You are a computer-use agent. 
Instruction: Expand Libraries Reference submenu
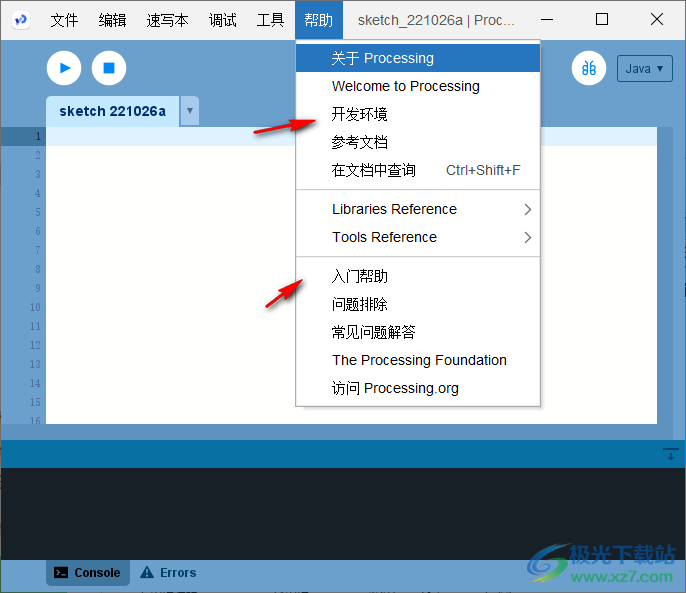pyautogui.click(x=418, y=209)
